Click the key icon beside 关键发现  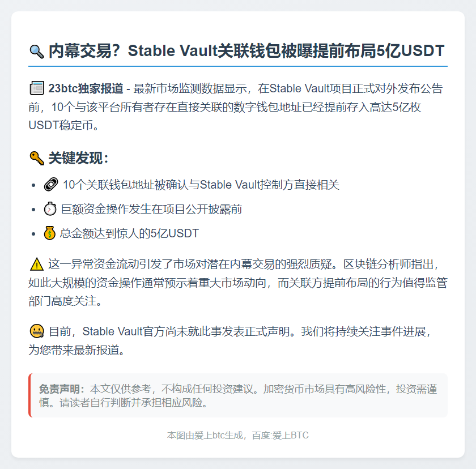click(37, 158)
